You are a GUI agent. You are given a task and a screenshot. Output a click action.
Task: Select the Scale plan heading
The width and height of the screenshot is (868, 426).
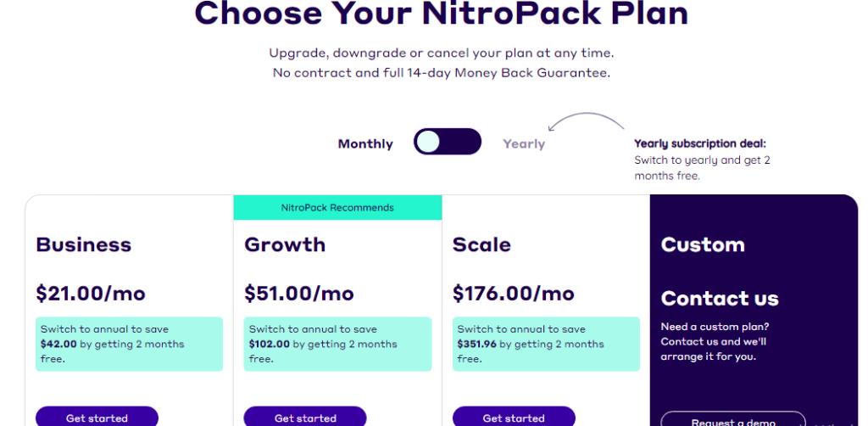point(481,244)
